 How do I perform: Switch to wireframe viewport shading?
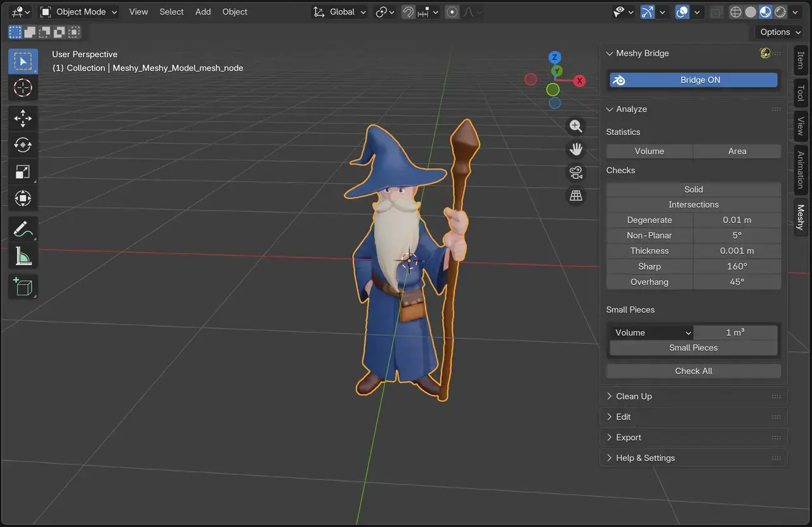tap(736, 12)
